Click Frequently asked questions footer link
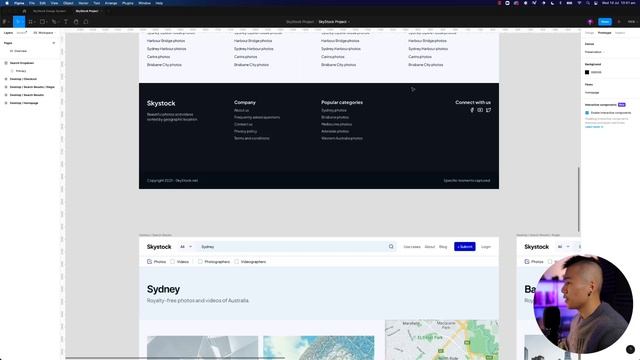640x360 pixels. coord(257,117)
